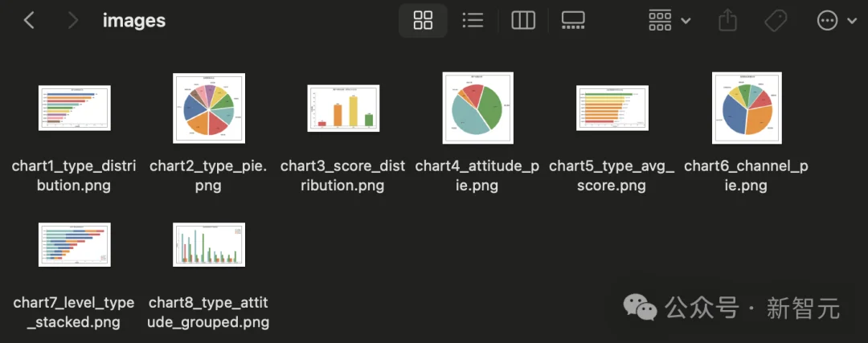Image resolution: width=868 pixels, height=343 pixels.
Task: Select the chart6_channel_pie.png thumbnail
Action: click(x=747, y=108)
